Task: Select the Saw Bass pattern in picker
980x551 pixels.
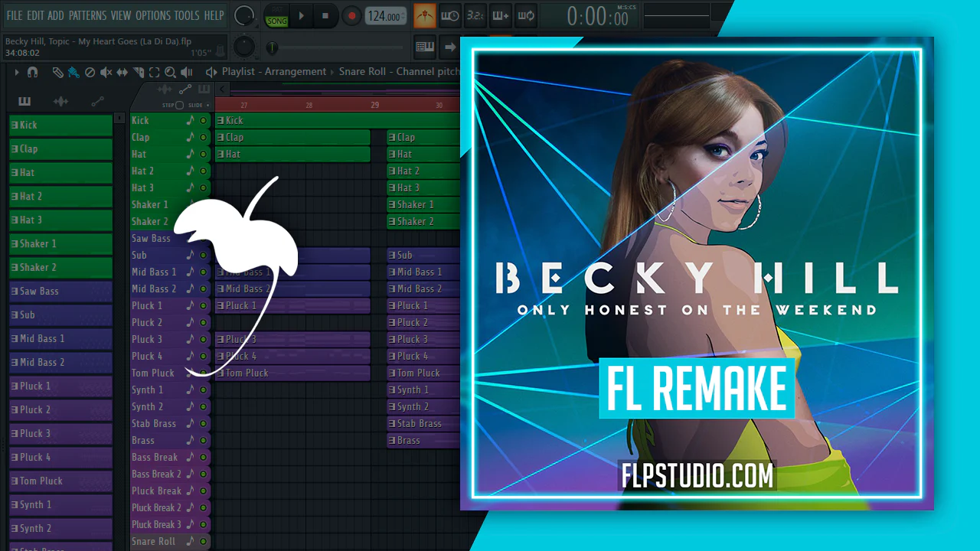Action: click(60, 291)
